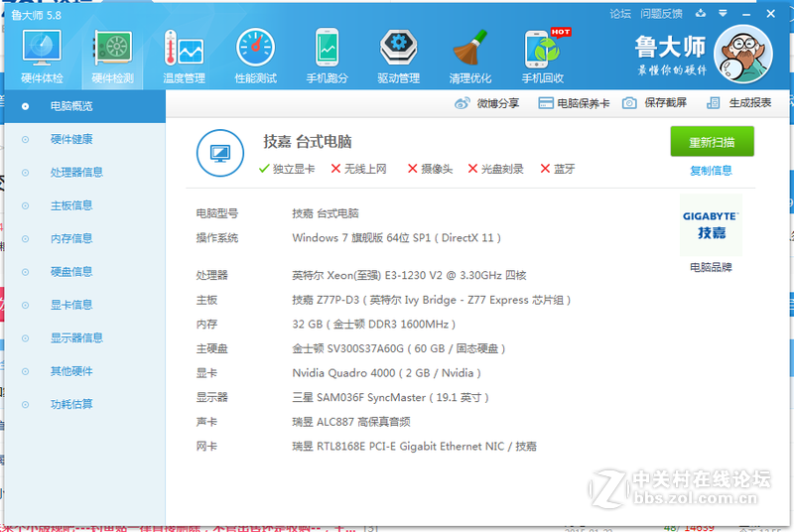The width and height of the screenshot is (794, 532).
Task: Switch to 硬盘信息 in the sidebar
Action: pos(71,271)
